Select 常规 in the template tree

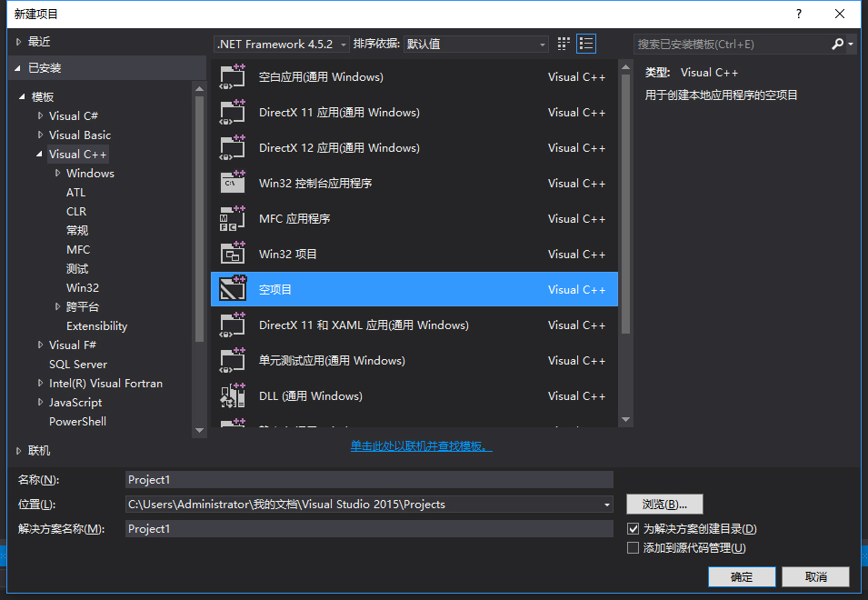point(77,230)
